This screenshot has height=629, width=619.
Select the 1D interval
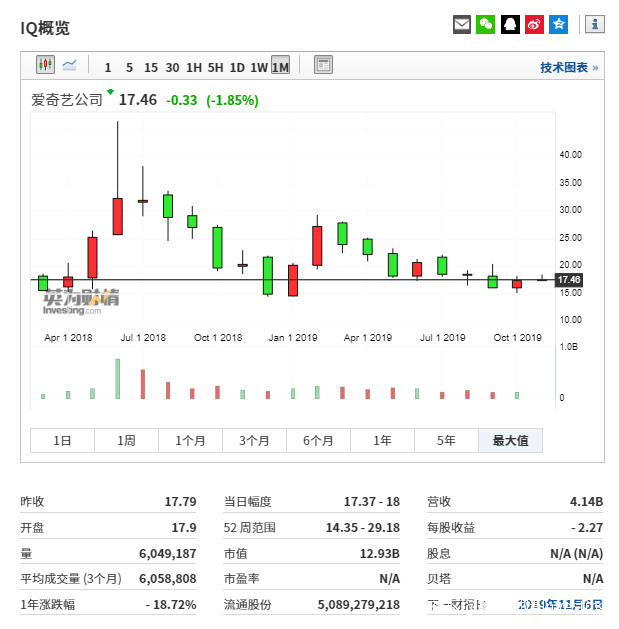tap(237, 67)
